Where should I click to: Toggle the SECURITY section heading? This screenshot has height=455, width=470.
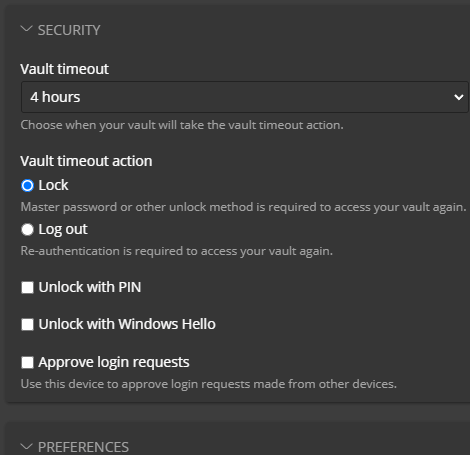click(69, 30)
